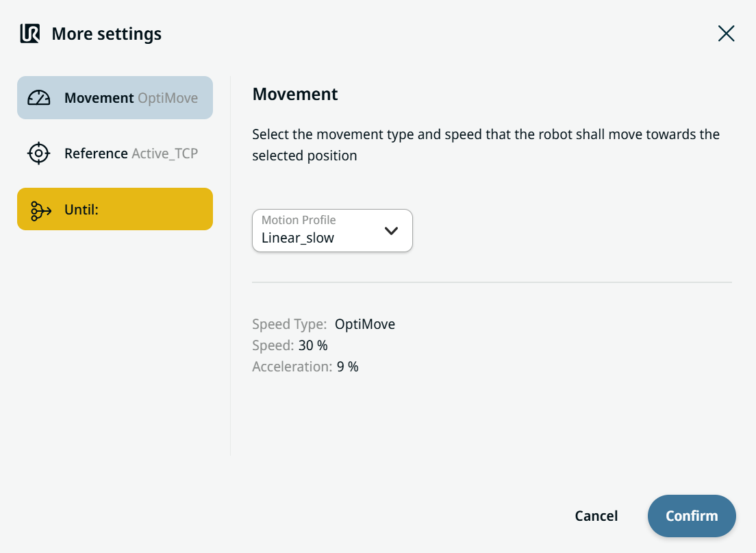The width and height of the screenshot is (756, 553).
Task: Click the Movement section heading
Action: point(295,94)
